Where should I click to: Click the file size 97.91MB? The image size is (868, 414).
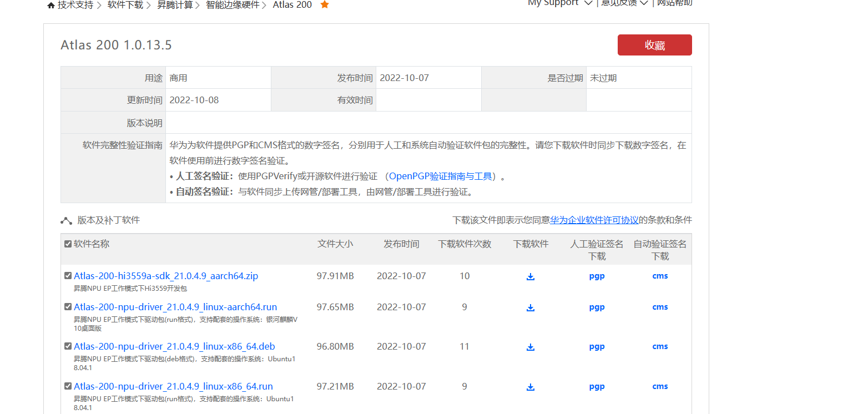335,276
